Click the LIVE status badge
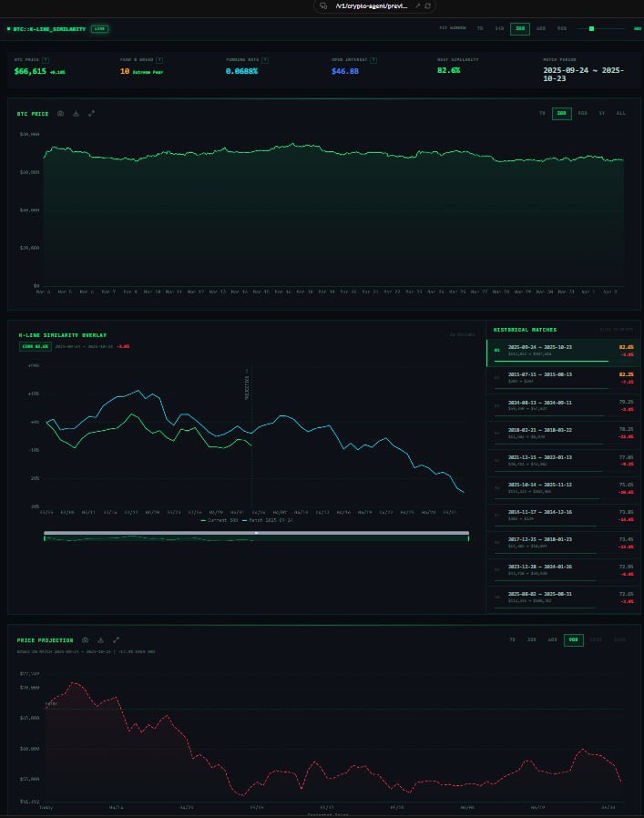Image resolution: width=644 pixels, height=818 pixels. click(x=99, y=28)
